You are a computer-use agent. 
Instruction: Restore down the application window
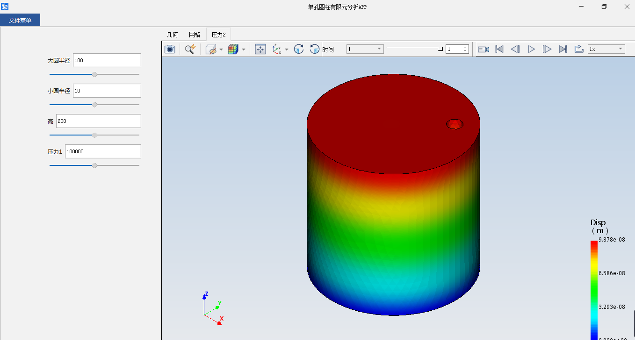(604, 7)
